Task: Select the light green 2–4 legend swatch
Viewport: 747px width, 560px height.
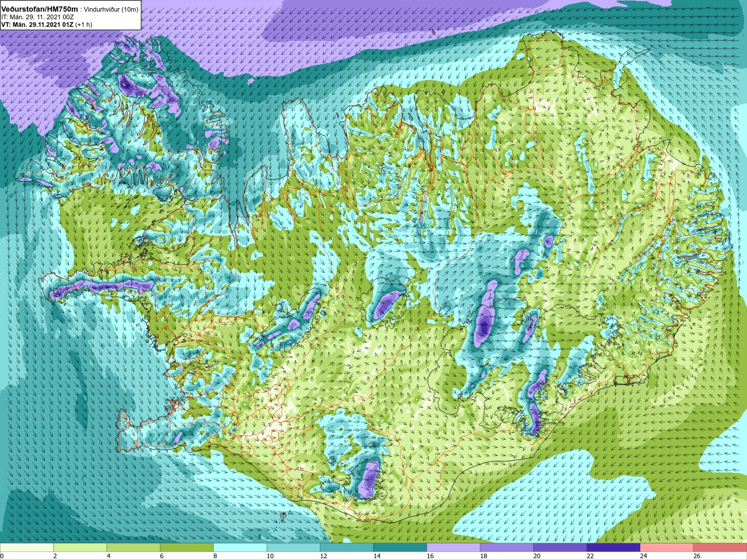Action: pyautogui.click(x=80, y=548)
